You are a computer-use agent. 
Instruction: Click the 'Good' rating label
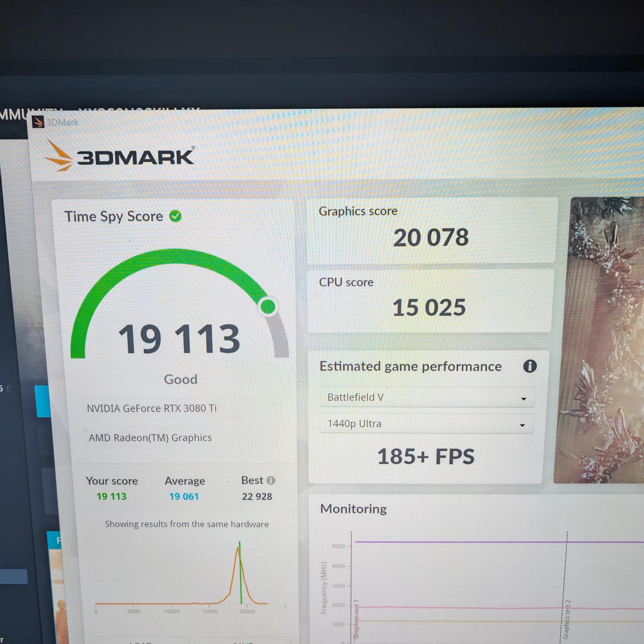(x=180, y=379)
